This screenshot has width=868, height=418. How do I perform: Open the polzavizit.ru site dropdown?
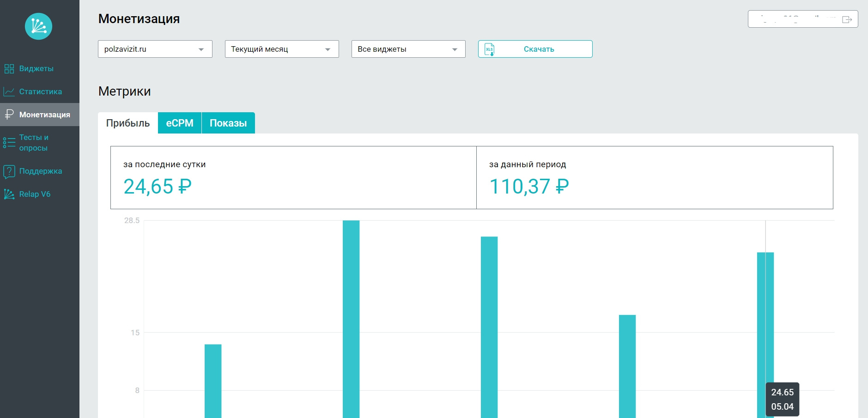pyautogui.click(x=155, y=49)
